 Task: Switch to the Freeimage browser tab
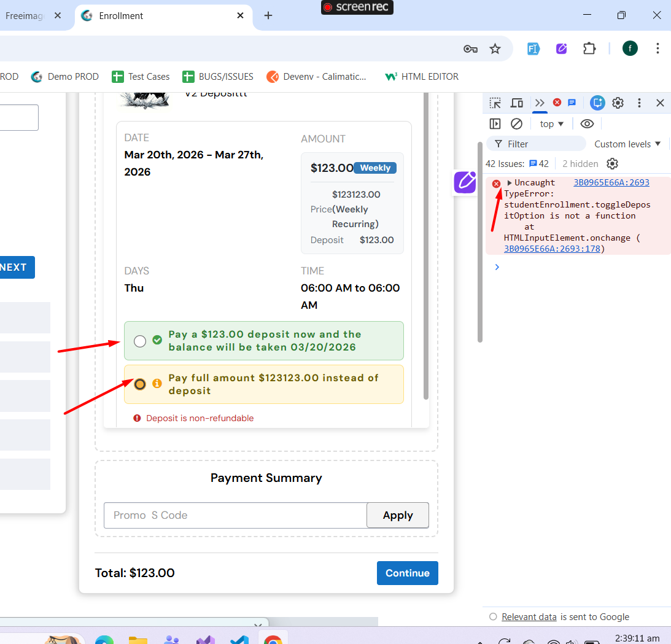tap(26, 16)
